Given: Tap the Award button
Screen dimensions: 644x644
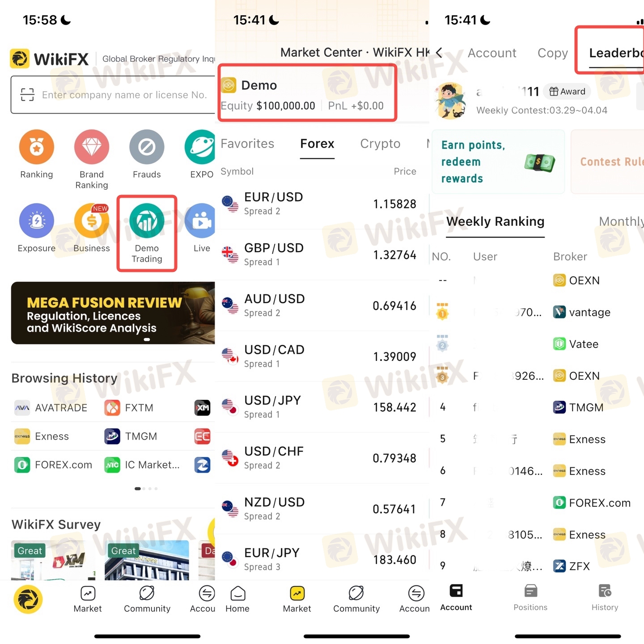Looking at the screenshot, I should coord(567,91).
